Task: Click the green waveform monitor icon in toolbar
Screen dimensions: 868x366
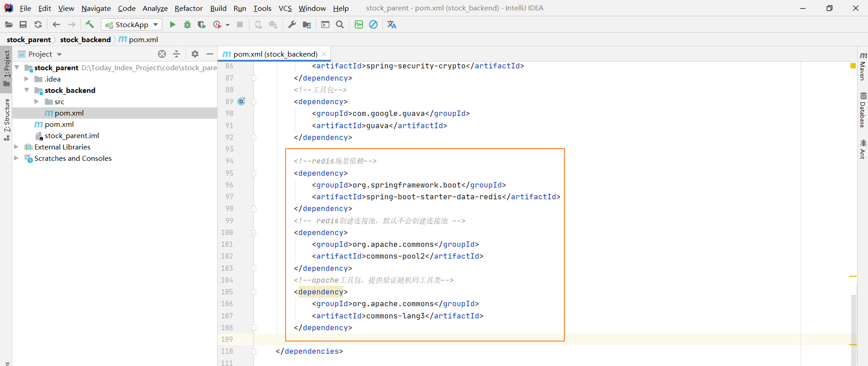Action: [x=359, y=24]
